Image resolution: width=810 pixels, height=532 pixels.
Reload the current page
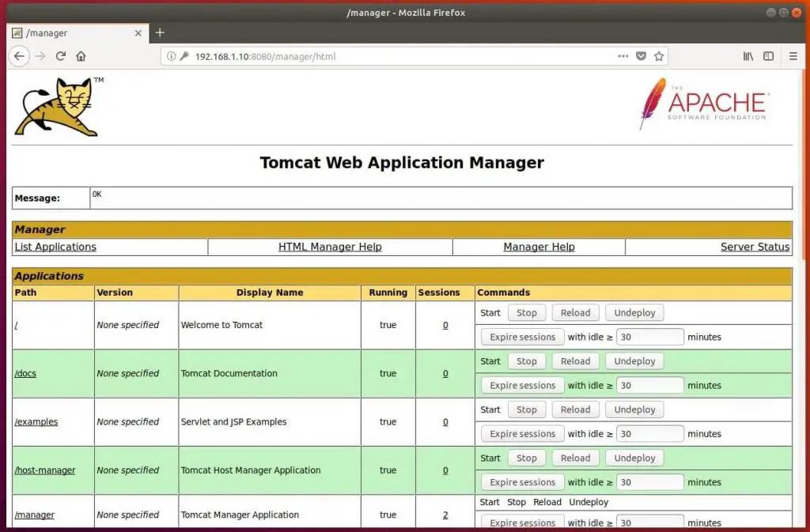tap(60, 56)
